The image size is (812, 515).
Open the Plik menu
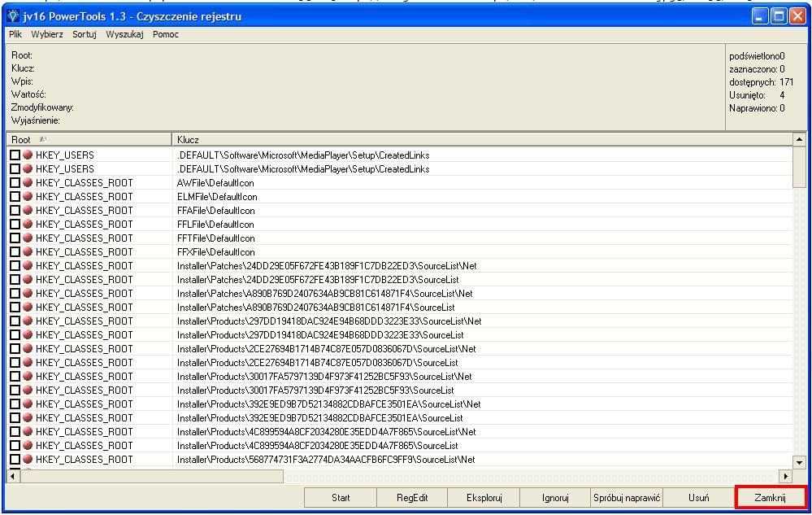click(15, 34)
